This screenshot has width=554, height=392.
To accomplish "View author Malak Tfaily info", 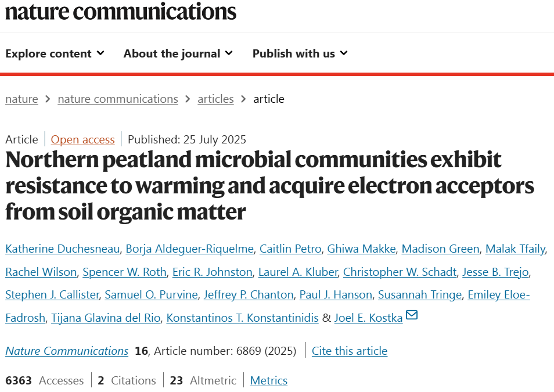I will [x=516, y=249].
